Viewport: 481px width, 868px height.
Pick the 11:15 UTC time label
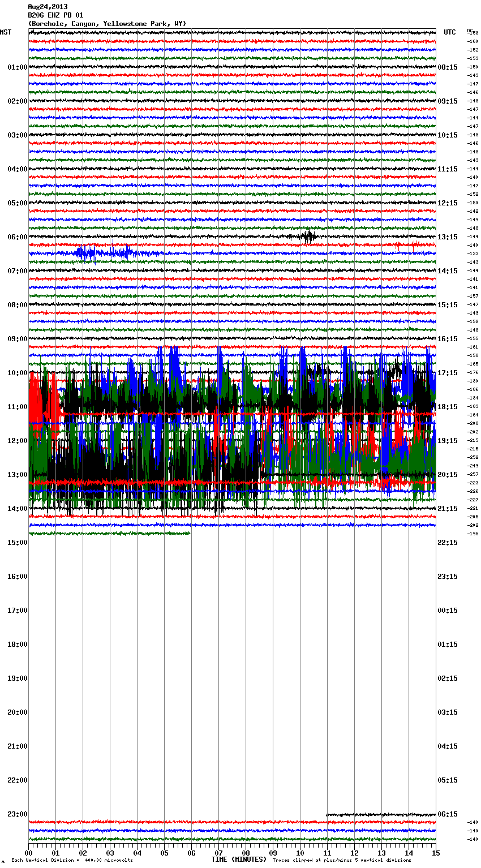[x=448, y=169]
